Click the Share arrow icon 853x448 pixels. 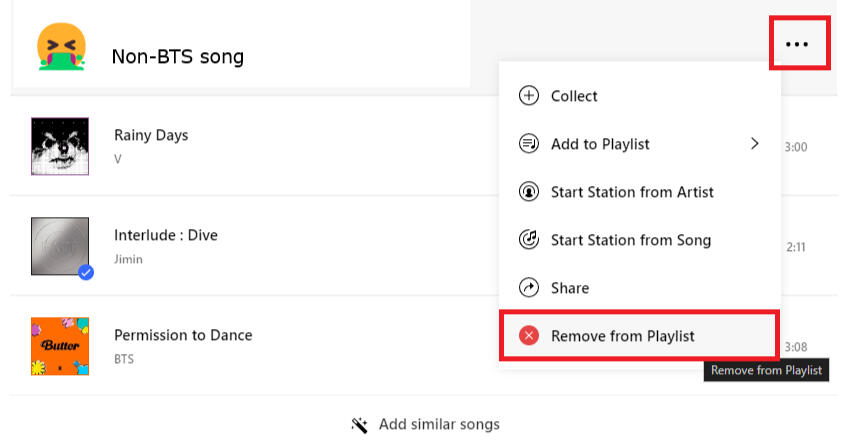[529, 288]
